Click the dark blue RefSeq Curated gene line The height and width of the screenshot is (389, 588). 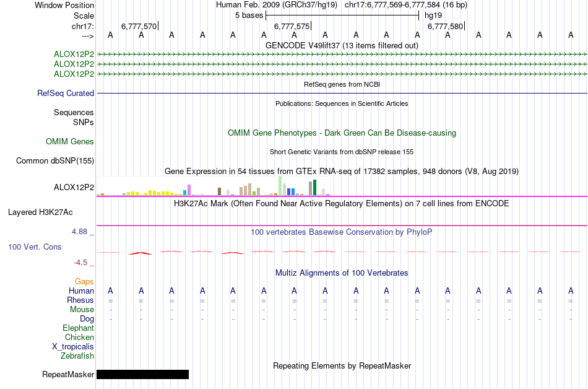342,93
